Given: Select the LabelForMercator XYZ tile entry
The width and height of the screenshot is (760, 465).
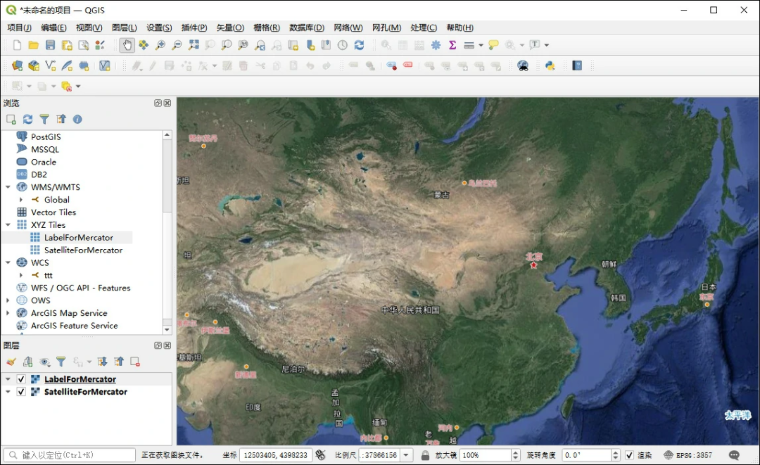Looking at the screenshot, I should tap(79, 238).
